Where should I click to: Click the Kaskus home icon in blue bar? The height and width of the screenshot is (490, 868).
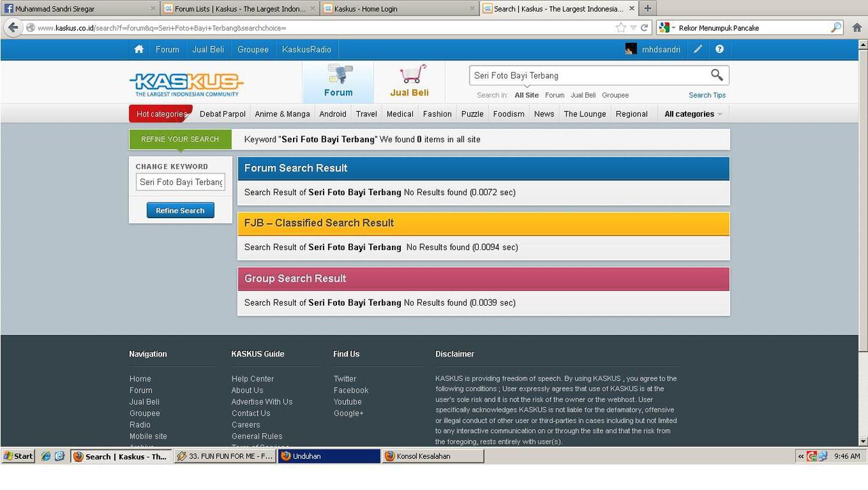[x=139, y=49]
